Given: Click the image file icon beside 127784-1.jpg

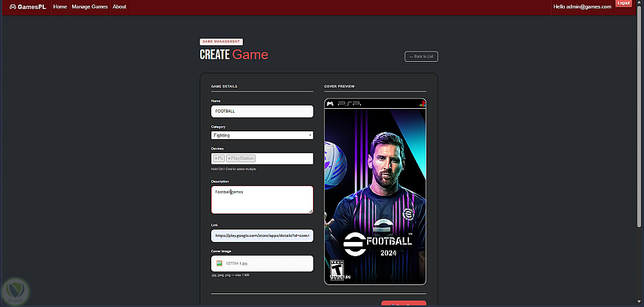Looking at the screenshot, I should [x=220, y=263].
